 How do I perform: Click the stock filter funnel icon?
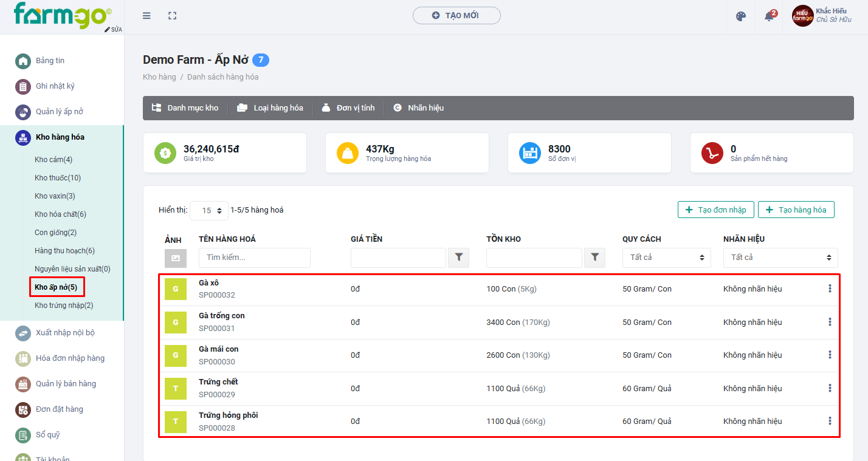(594, 258)
